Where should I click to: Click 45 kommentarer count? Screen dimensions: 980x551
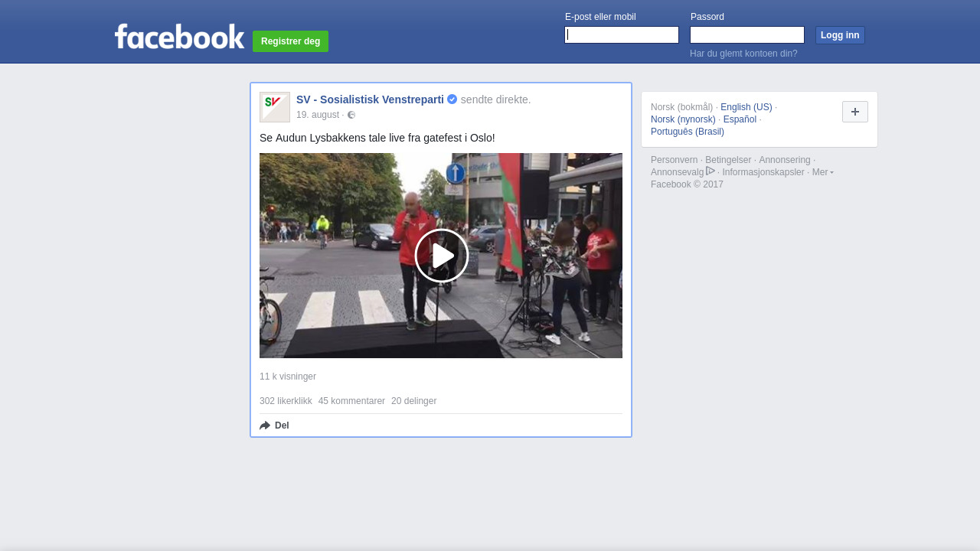(351, 401)
